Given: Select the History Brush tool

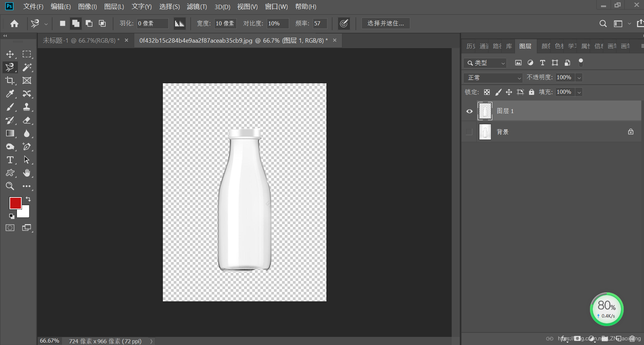Looking at the screenshot, I should (x=10, y=120).
